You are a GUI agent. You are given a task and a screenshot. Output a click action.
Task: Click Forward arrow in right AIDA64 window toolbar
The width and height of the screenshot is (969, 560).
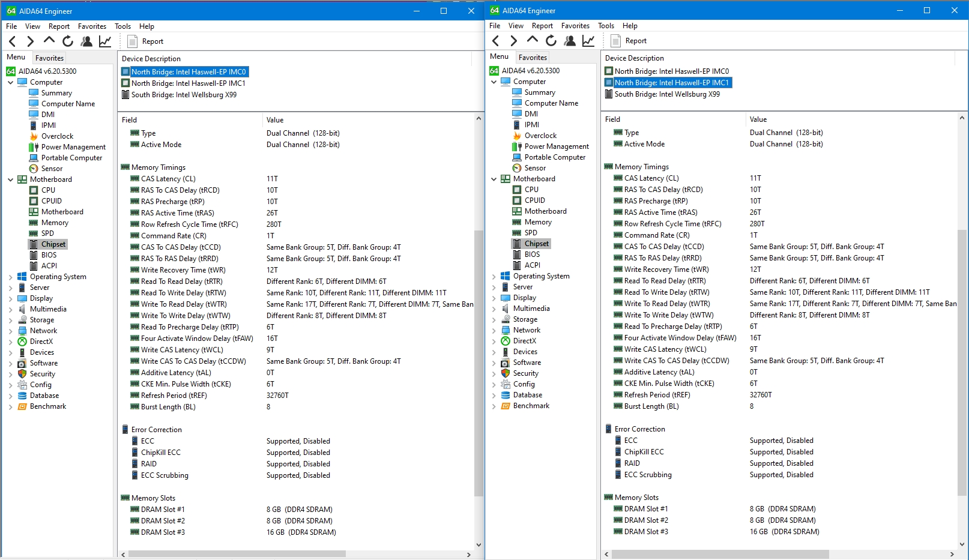(x=514, y=41)
